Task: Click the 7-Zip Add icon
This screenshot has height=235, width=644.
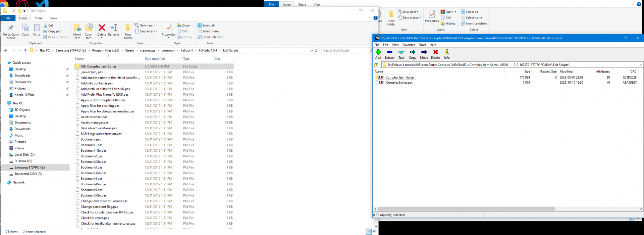Action: 378,52
